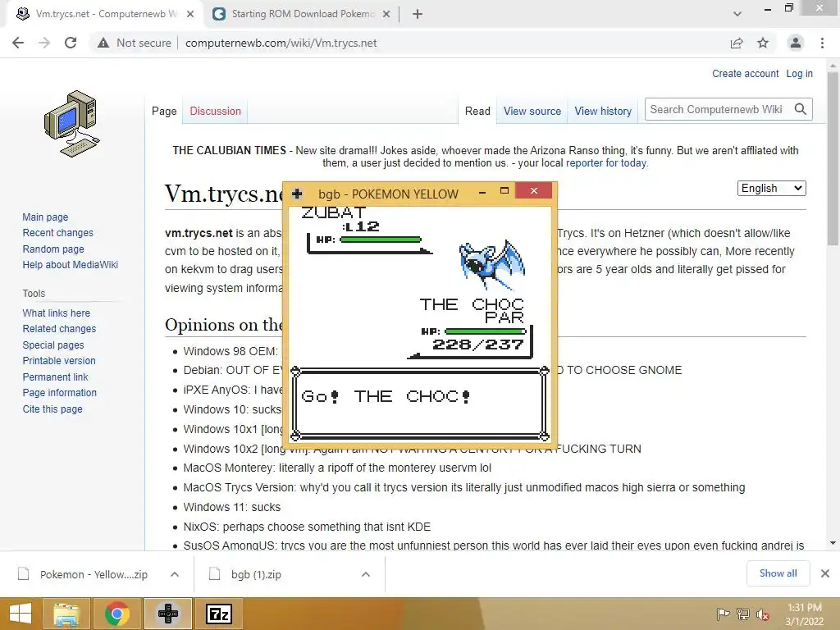Click the muted volume tray icon

point(762,614)
